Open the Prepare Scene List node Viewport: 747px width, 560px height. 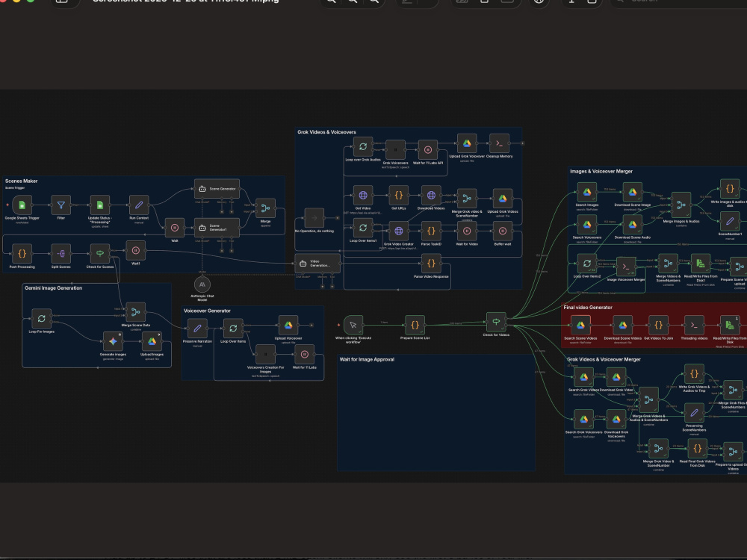click(415, 325)
